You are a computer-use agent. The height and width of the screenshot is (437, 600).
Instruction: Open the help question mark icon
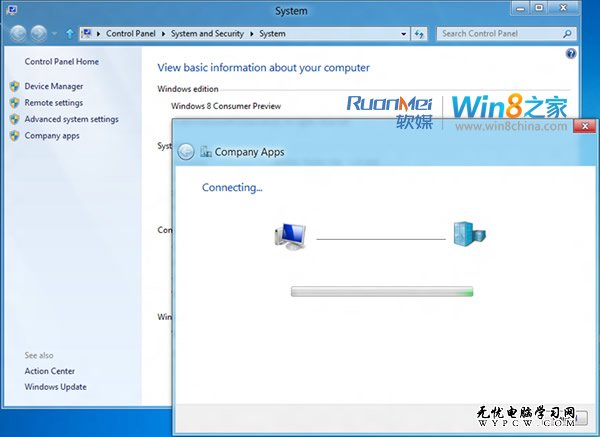(571, 54)
